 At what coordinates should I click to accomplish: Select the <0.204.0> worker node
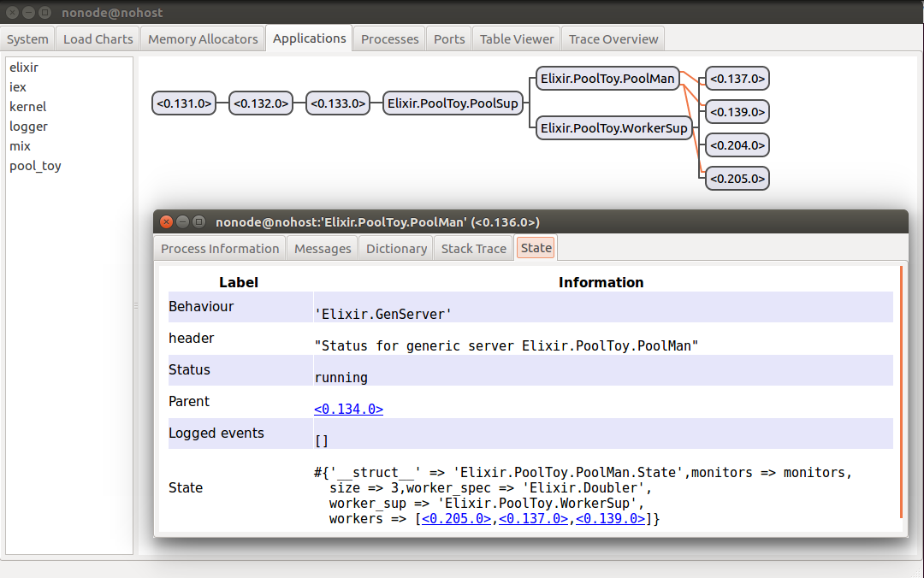click(x=737, y=145)
